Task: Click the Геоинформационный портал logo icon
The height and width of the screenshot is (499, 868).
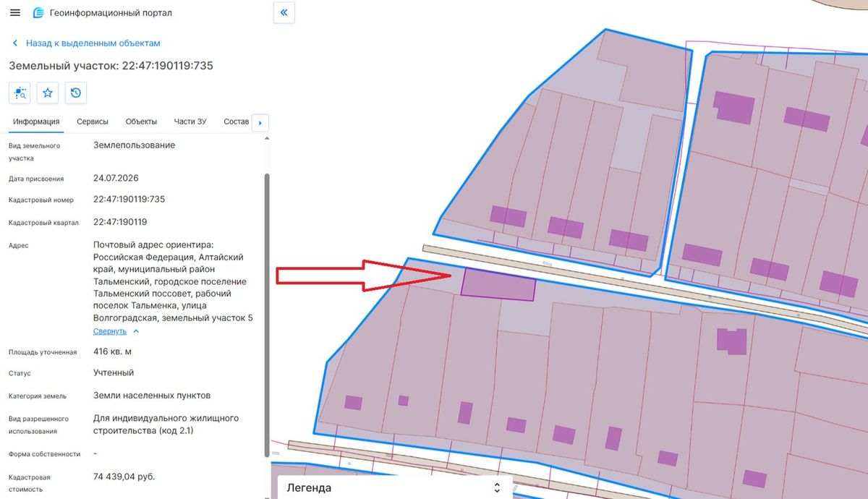Action: (39, 13)
